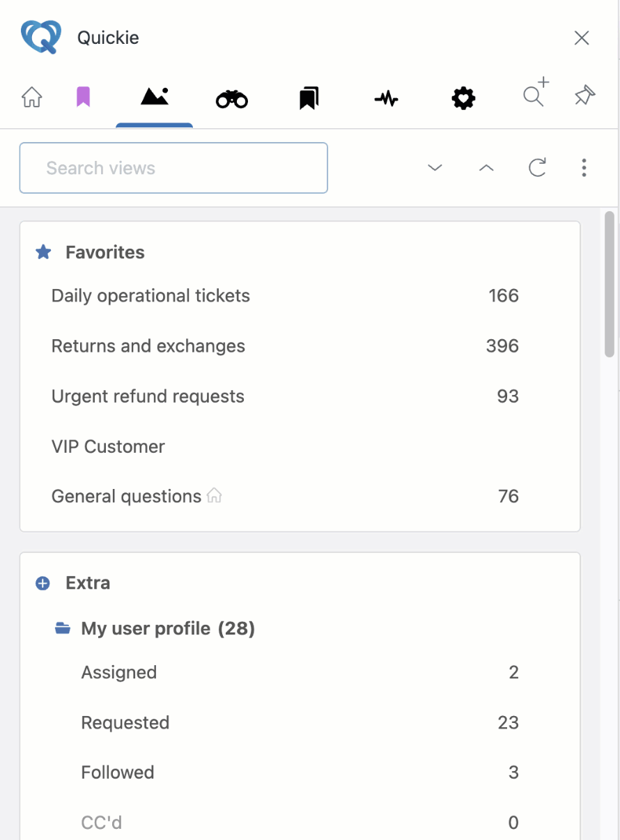
Task: Select the mountain views tab
Action: pos(154,97)
